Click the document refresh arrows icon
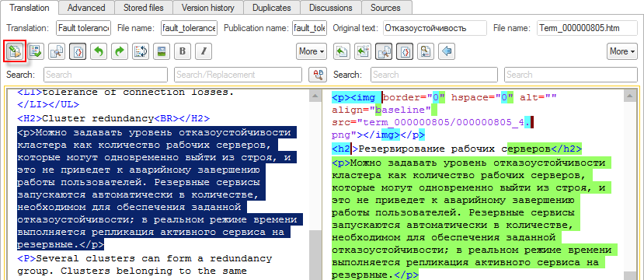The image size is (644, 280). [x=141, y=51]
